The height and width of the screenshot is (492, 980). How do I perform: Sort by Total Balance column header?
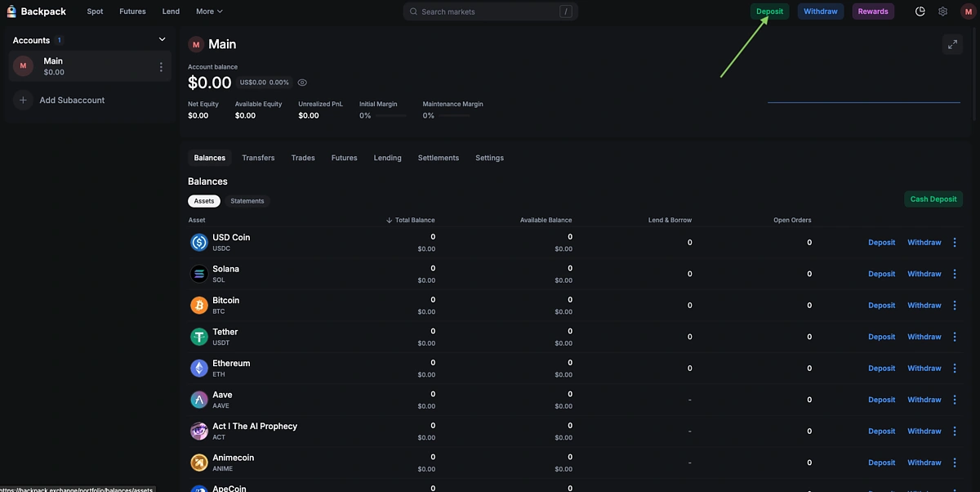pos(410,220)
